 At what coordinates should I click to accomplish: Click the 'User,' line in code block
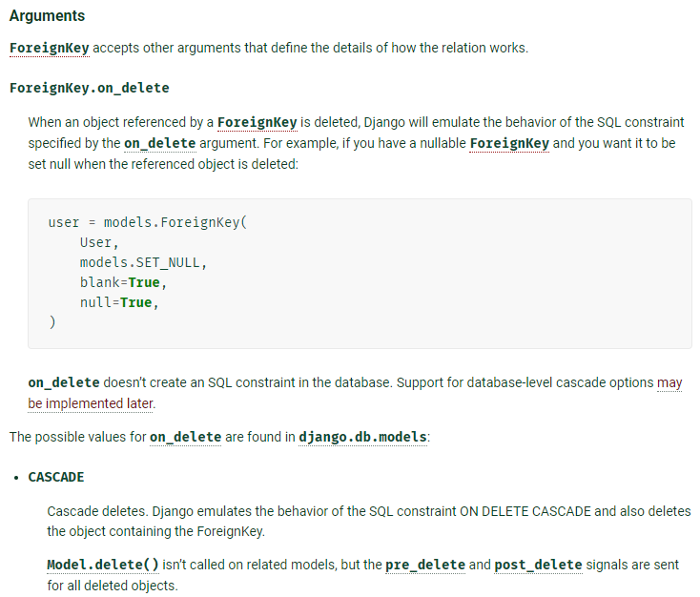[99, 242]
